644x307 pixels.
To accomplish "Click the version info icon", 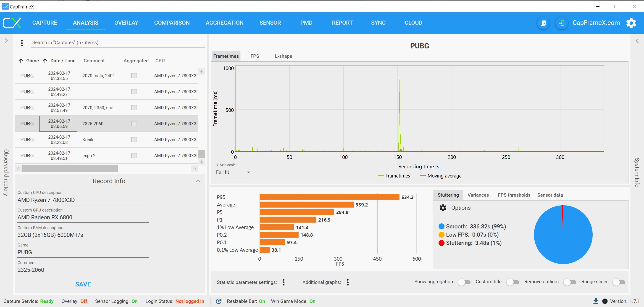I will pos(605,301).
